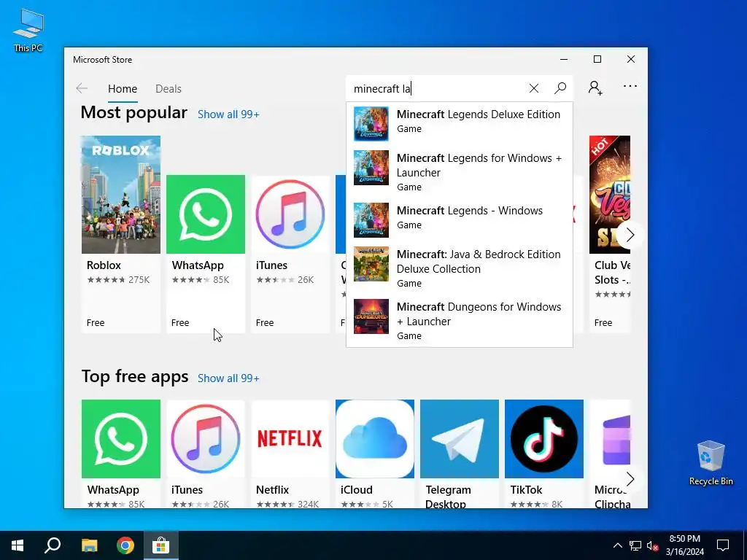This screenshot has height=560, width=747.
Task: Open the Roblox app card in Most popular
Action: point(121,233)
